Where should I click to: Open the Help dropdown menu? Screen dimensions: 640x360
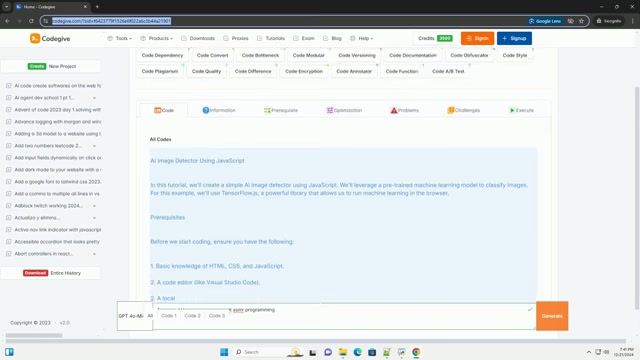[x=362, y=38]
